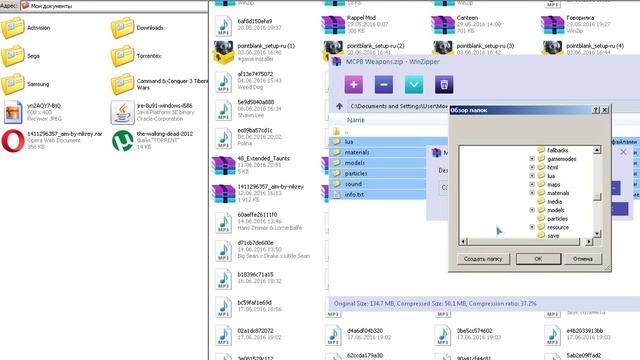Open the Sega folder

pos(20,56)
